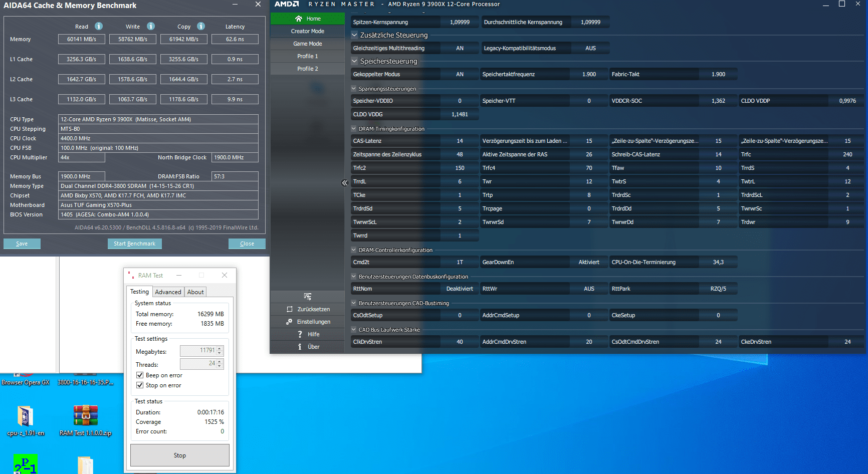Click the Memory Type field DDR4-3800
The width and height of the screenshot is (868, 474).
coord(158,186)
